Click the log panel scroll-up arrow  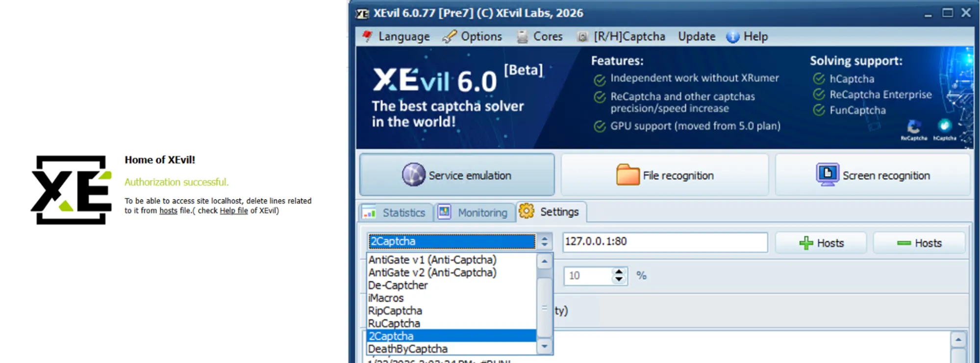958,340
